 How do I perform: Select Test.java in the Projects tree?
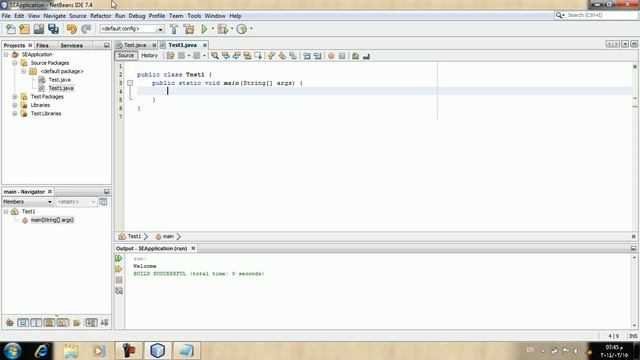pyautogui.click(x=60, y=80)
